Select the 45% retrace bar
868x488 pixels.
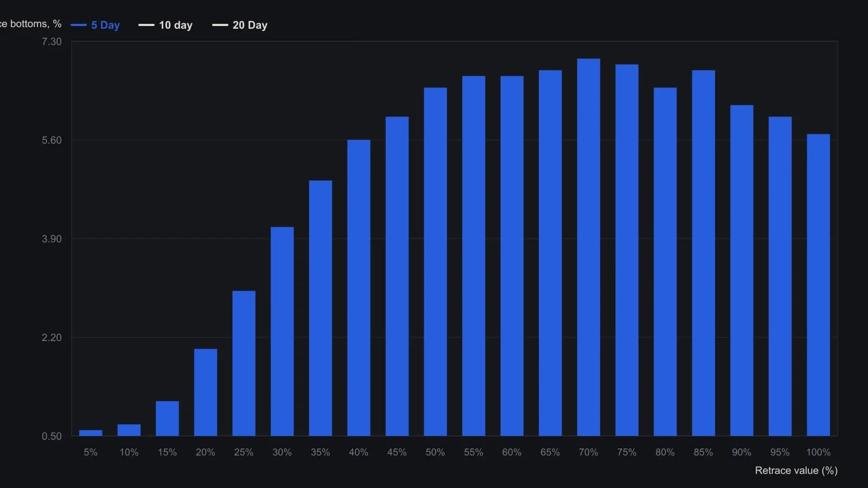coord(397,276)
